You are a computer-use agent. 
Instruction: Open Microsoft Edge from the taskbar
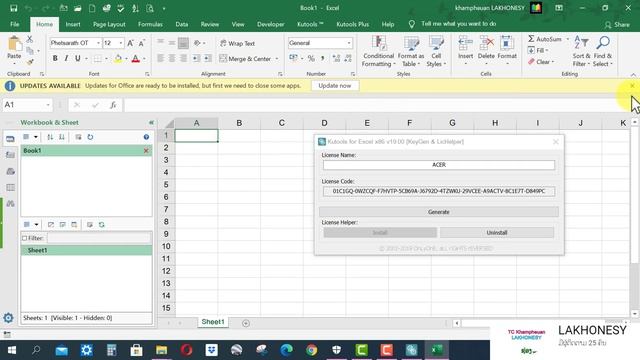287,350
